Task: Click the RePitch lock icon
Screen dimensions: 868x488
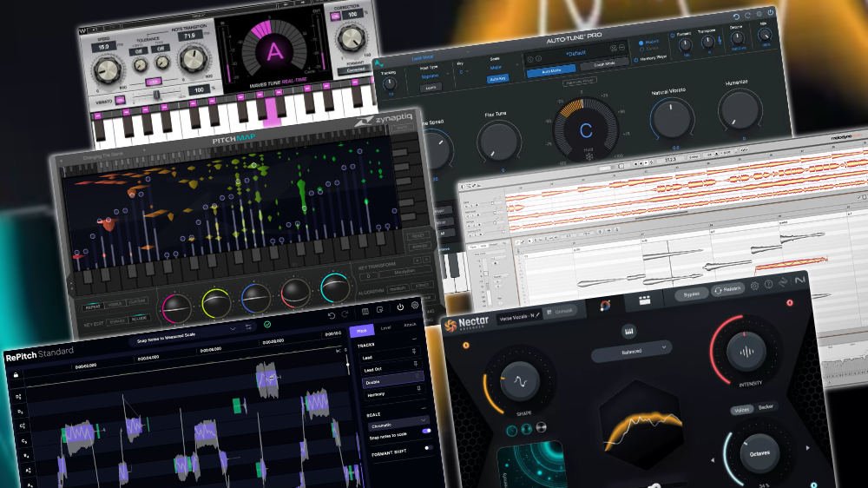Action: [x=16, y=375]
